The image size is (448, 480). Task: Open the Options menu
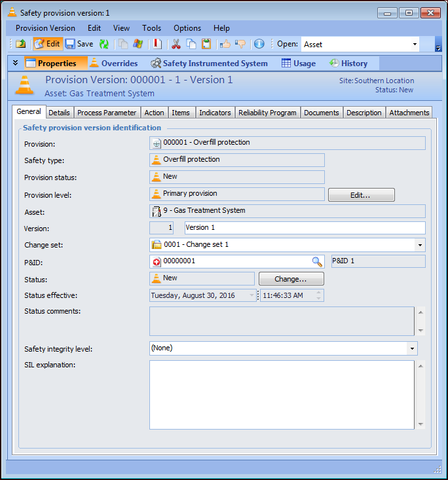[187, 28]
